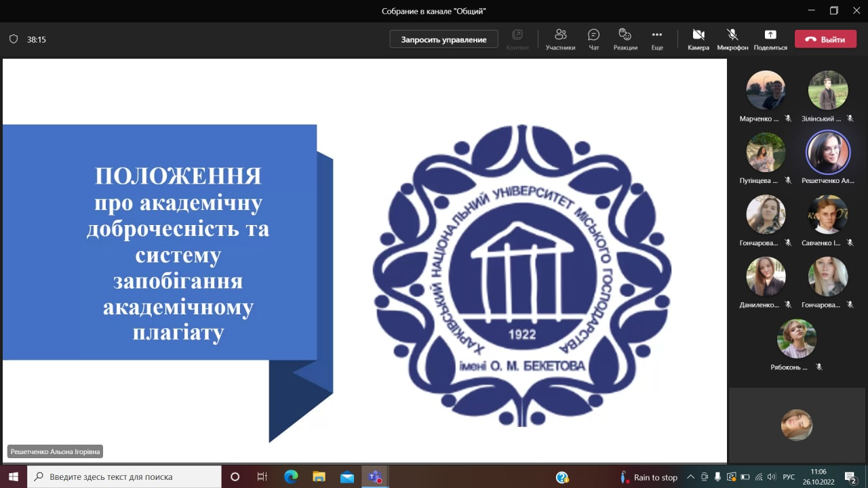Click muted mic icon next to Марченко

(x=788, y=119)
